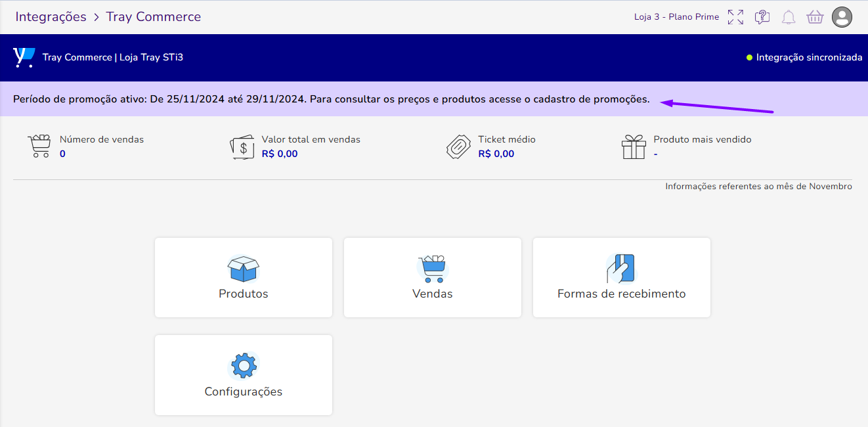Open the Produtos card
Screen dimensions: 868x427
tap(244, 277)
